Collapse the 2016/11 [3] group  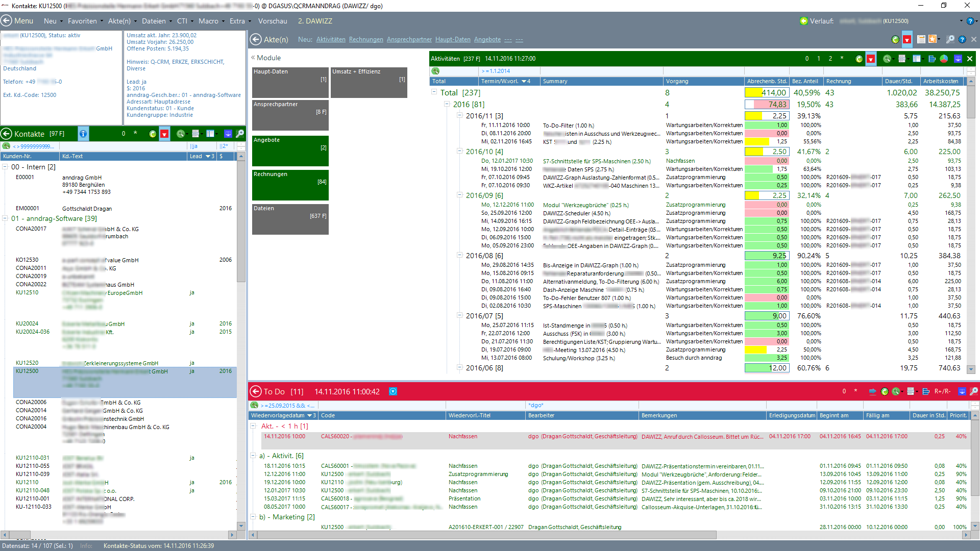pos(459,116)
